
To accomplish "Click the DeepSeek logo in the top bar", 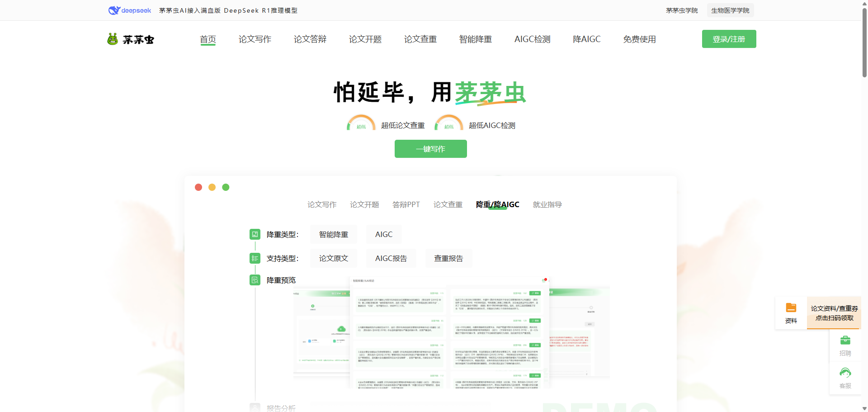I will tap(130, 10).
